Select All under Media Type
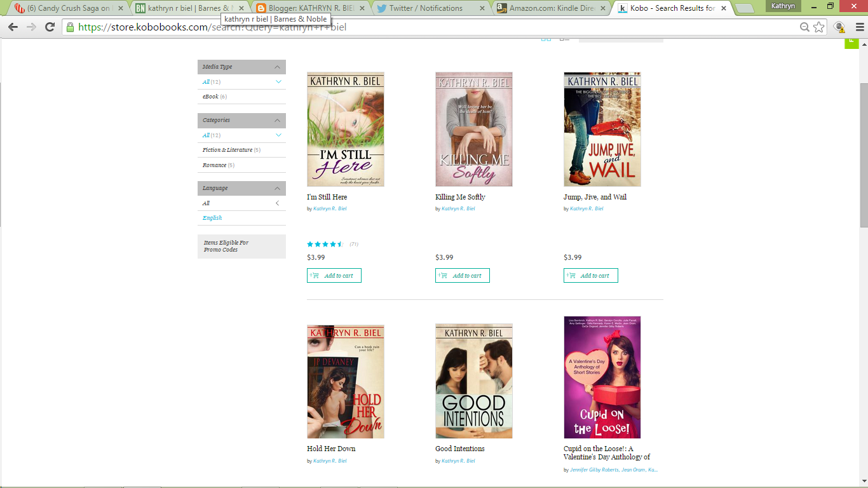 (x=212, y=82)
